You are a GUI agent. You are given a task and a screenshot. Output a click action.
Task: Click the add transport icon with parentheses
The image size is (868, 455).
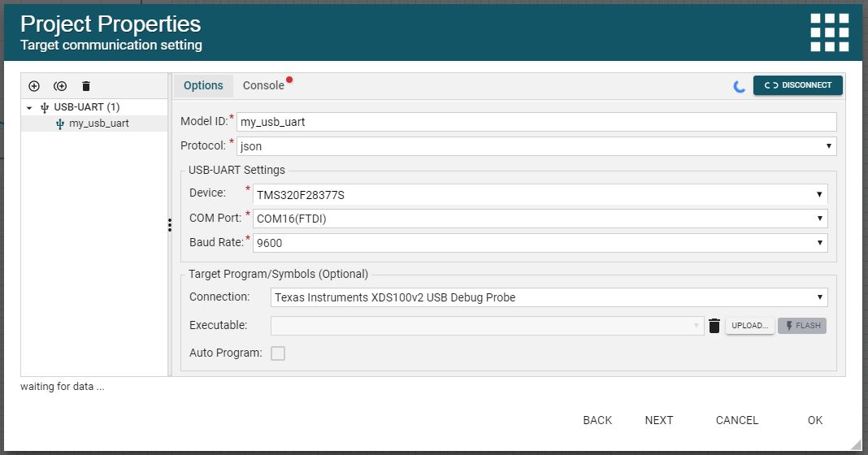(60, 86)
